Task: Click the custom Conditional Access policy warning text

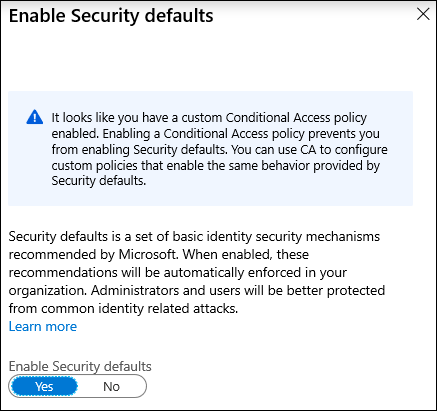Action: point(219,149)
